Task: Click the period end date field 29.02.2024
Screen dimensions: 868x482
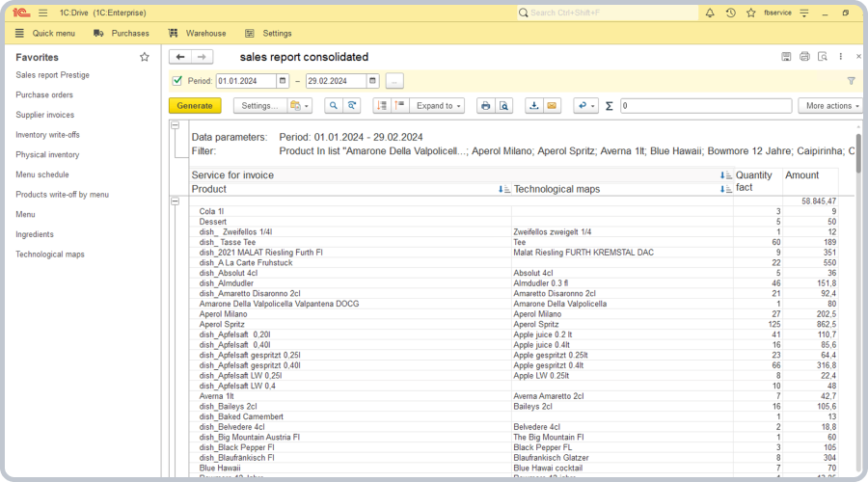Action: [x=336, y=81]
